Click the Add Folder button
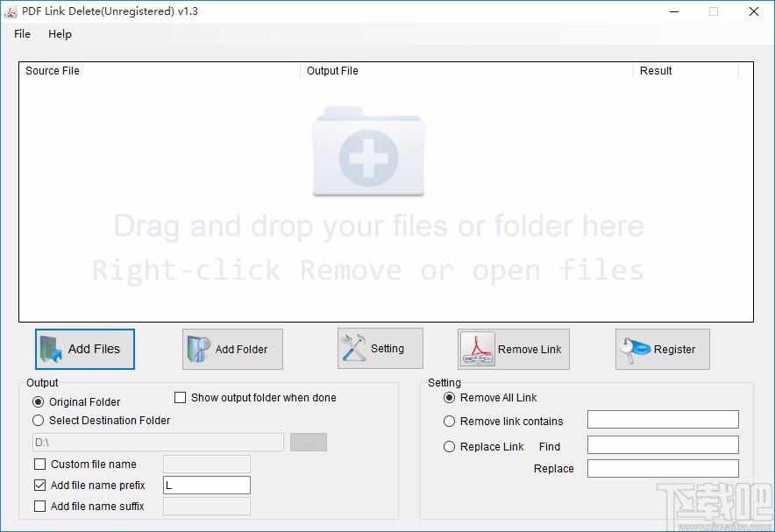Viewport: 775px width, 532px height. (x=233, y=349)
